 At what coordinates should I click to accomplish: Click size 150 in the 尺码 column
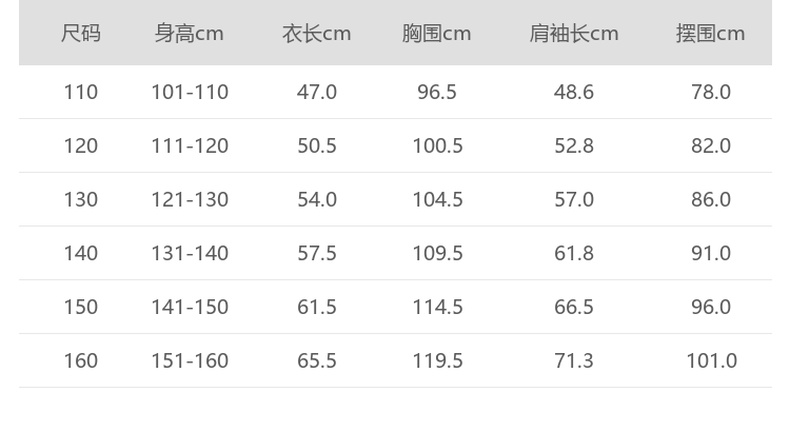[x=80, y=307]
